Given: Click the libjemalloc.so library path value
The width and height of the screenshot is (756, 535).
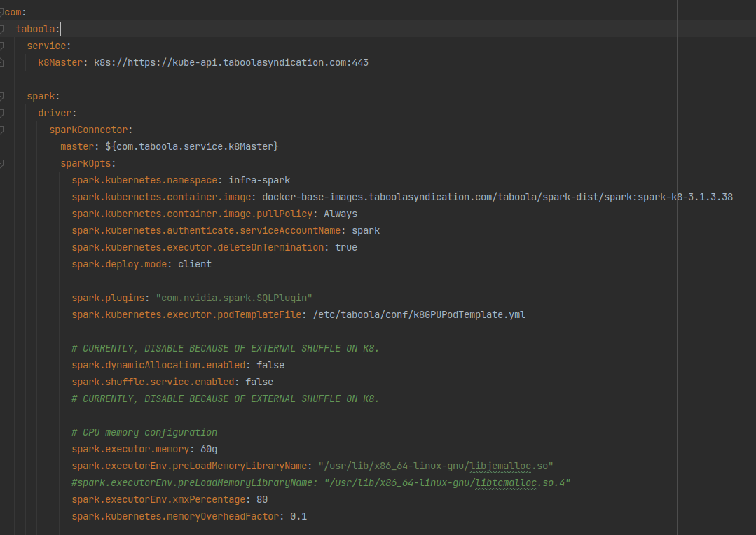Looking at the screenshot, I should [436, 466].
